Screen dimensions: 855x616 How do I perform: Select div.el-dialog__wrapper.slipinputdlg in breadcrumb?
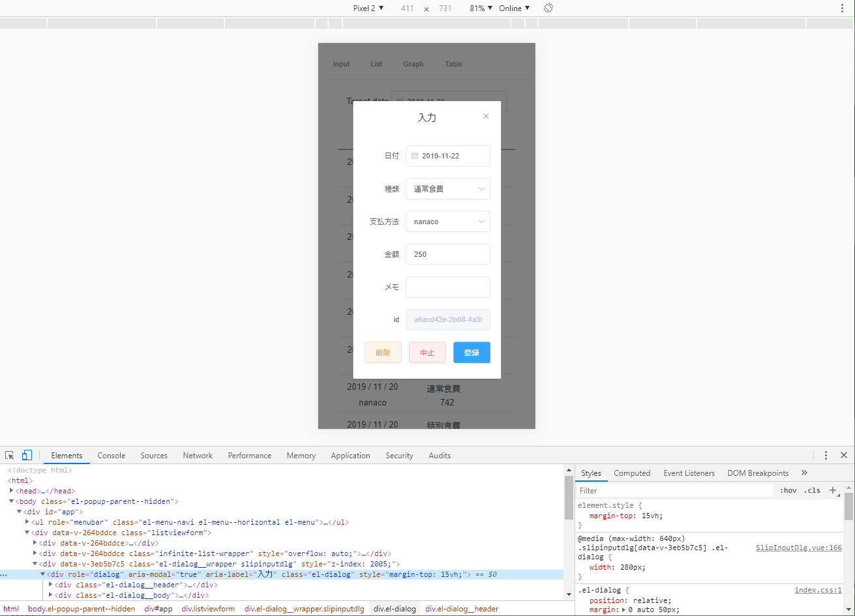pos(305,609)
